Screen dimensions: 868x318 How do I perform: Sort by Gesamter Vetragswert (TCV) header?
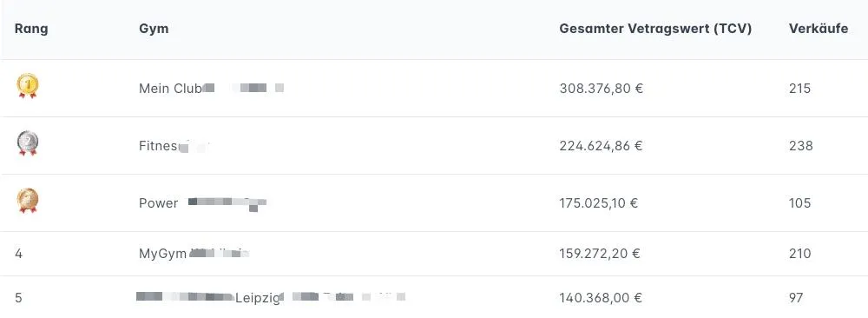[655, 29]
